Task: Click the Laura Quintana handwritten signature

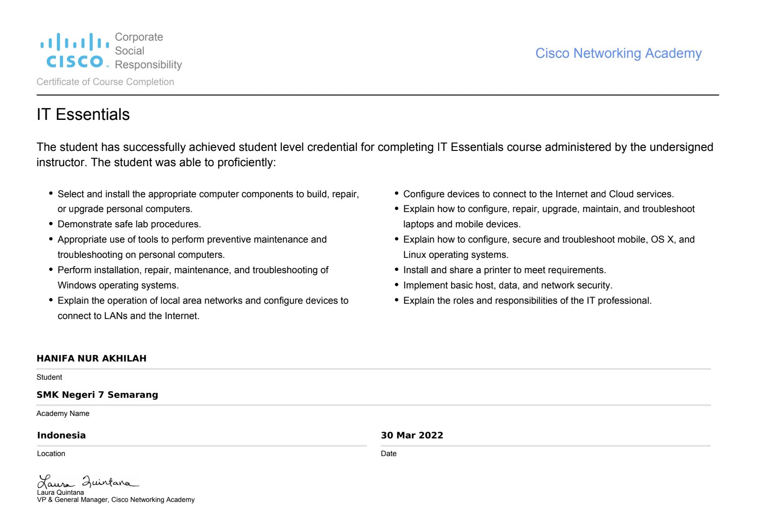Action: pos(87,481)
